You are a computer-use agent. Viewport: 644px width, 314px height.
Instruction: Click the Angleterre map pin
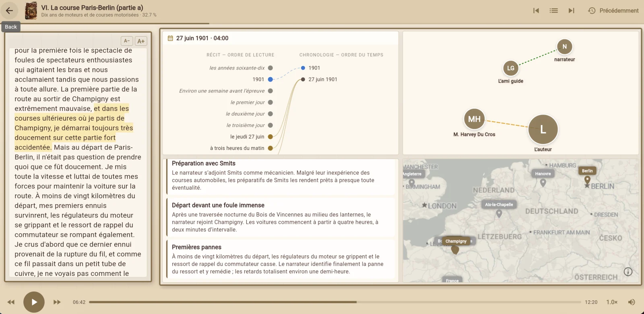(411, 183)
